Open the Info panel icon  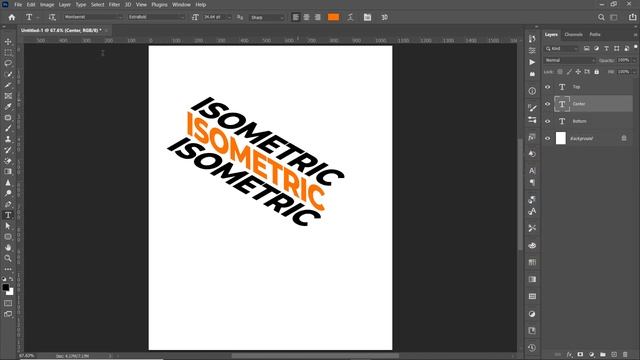tap(532, 91)
